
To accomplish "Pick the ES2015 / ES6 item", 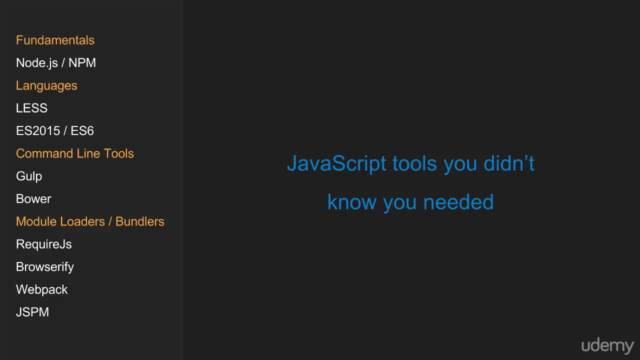I will (55, 131).
